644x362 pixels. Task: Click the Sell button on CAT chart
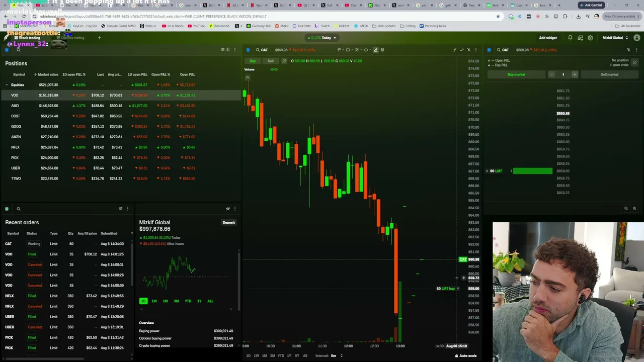click(271, 61)
